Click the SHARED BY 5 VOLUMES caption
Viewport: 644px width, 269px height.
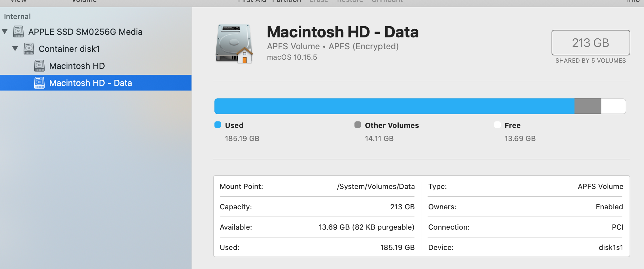(x=591, y=61)
